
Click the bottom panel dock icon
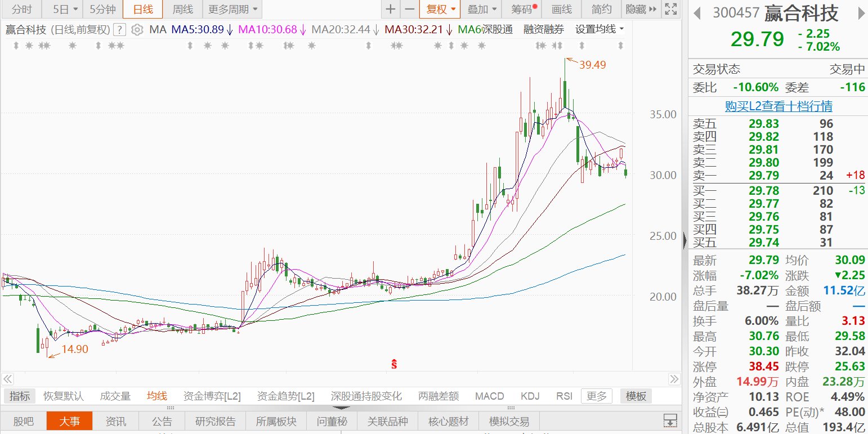[x=670, y=420]
